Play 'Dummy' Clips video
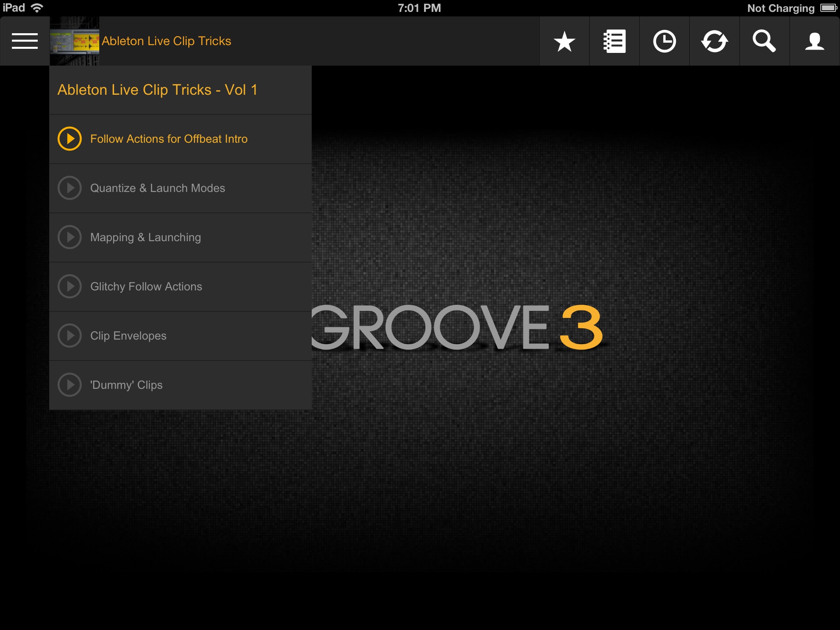The width and height of the screenshot is (840, 630). (70, 385)
